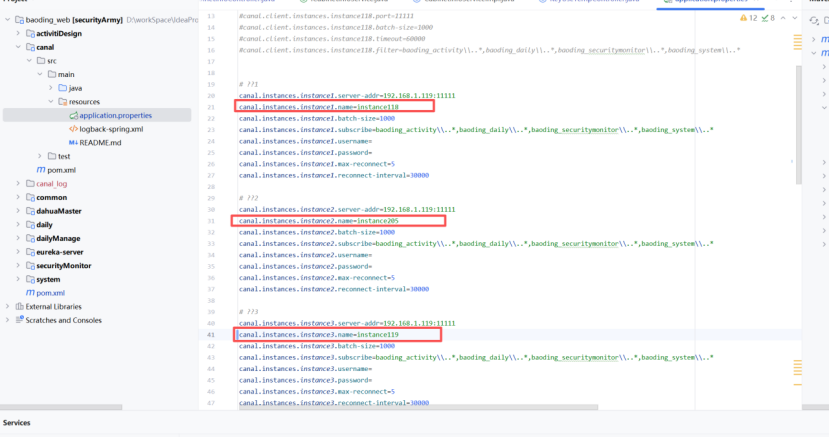Click the editor horizontal scrollbar thumb

418,407
